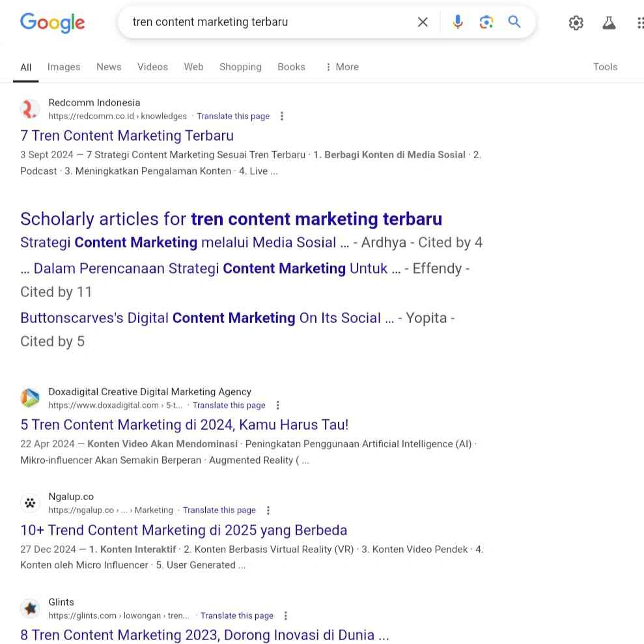This screenshot has width=644, height=644.
Task: Go to the Google logo homepage
Action: pyautogui.click(x=53, y=23)
